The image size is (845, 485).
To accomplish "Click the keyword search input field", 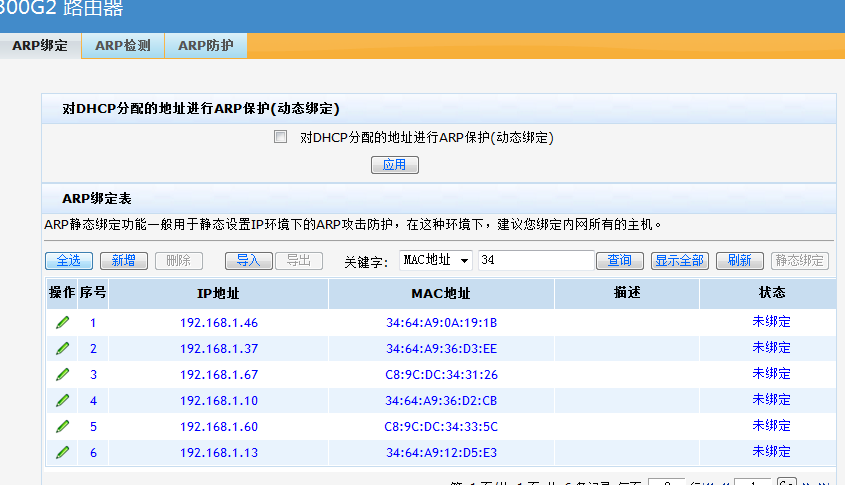I will coord(536,260).
